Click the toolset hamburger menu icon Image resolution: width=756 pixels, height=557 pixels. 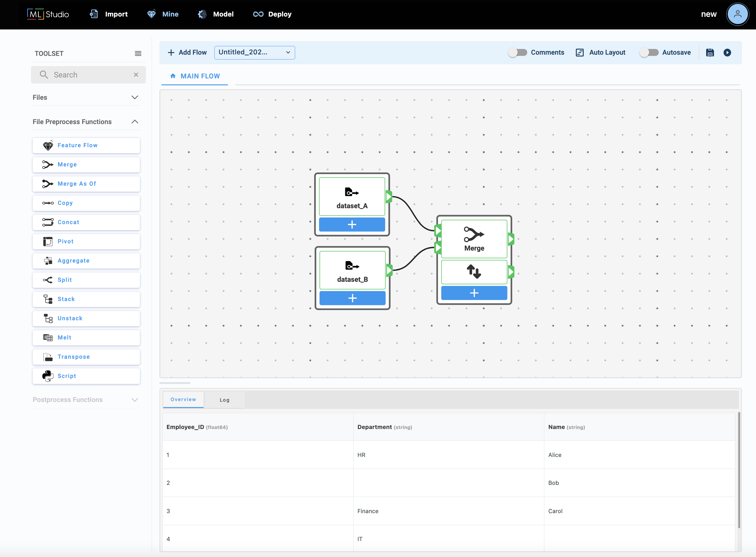coord(138,53)
